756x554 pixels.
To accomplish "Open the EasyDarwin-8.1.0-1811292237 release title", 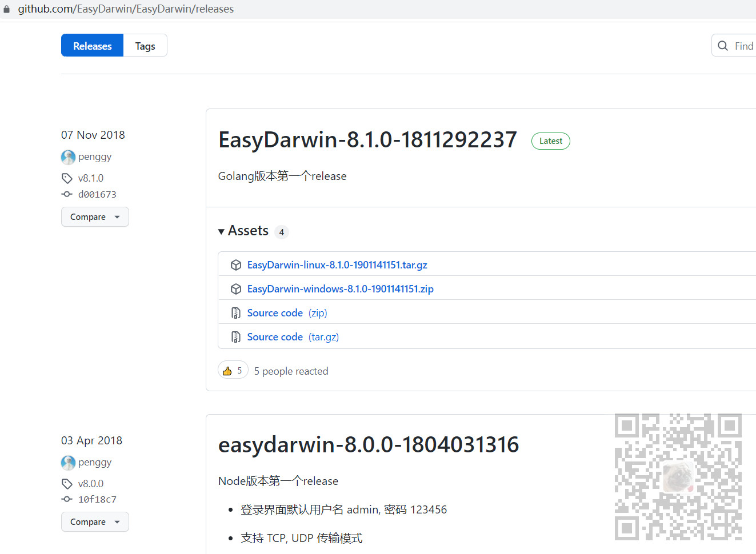I will [367, 140].
